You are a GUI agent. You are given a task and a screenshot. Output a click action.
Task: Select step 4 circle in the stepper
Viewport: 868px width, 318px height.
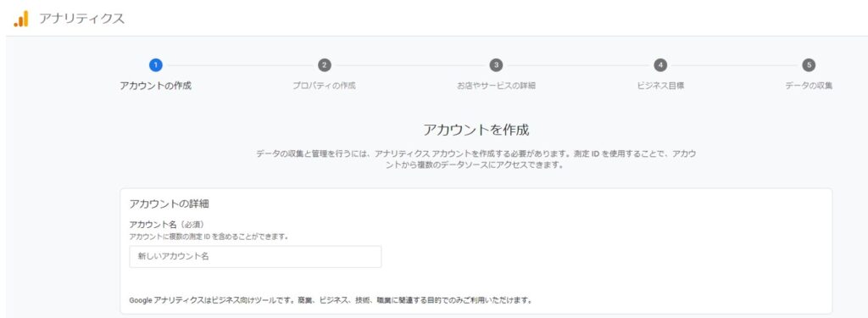(x=659, y=64)
